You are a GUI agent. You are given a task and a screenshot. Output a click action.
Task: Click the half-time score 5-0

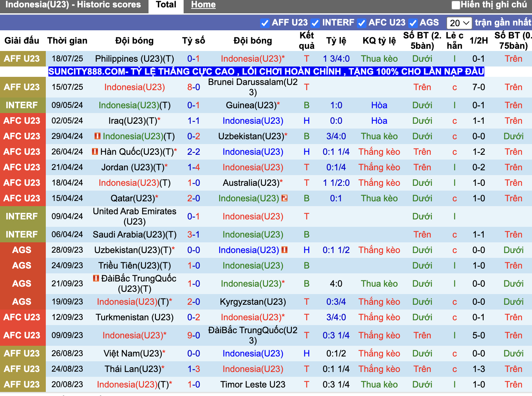479,335
